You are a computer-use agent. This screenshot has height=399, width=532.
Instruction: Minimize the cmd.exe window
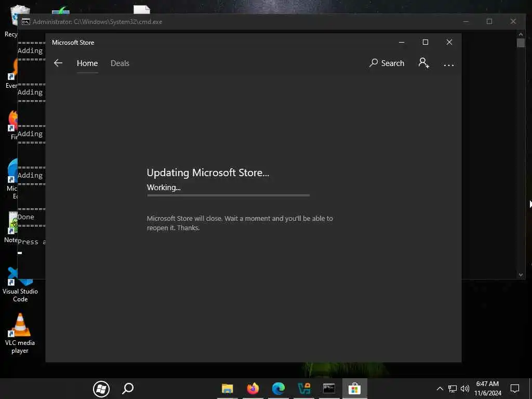tap(466, 21)
